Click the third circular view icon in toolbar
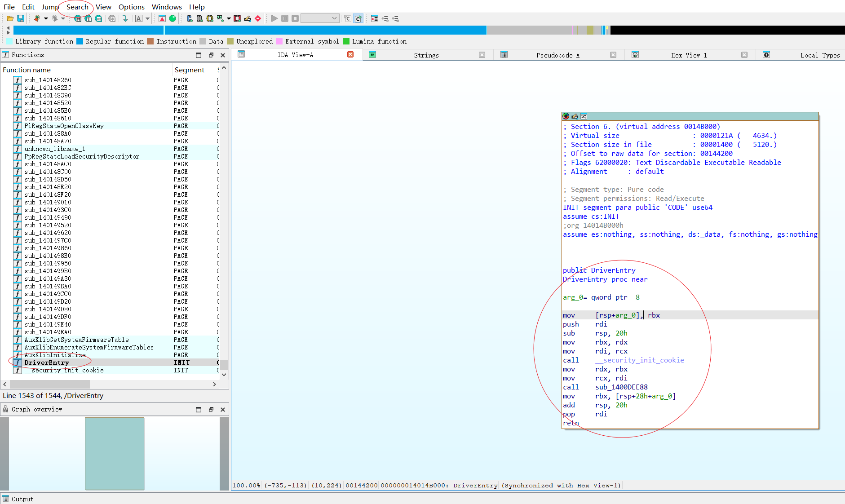 click(98, 18)
